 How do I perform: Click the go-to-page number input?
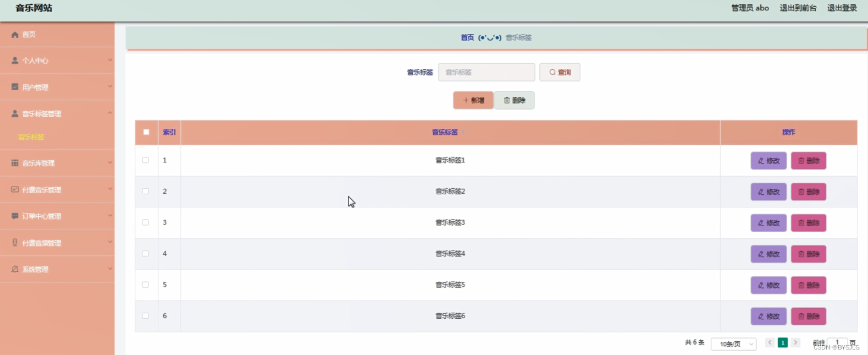837,342
